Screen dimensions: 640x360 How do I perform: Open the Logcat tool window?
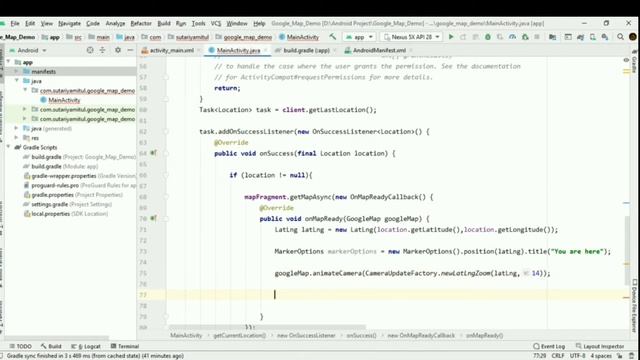pos(86,346)
